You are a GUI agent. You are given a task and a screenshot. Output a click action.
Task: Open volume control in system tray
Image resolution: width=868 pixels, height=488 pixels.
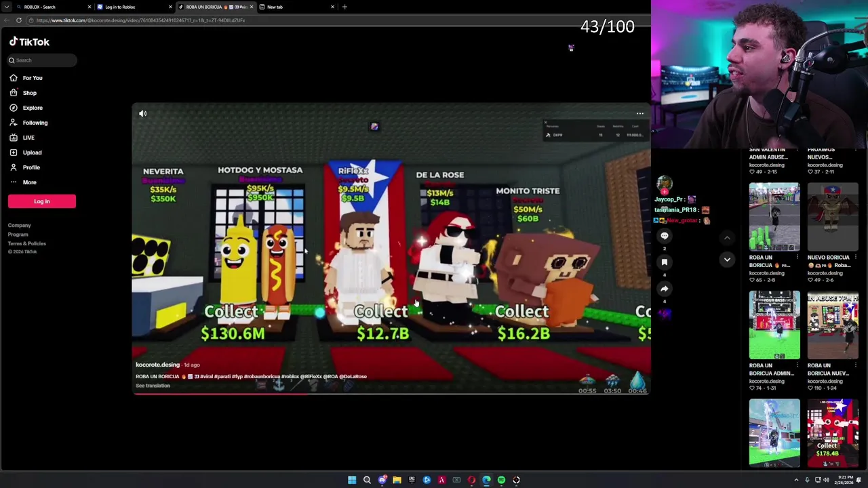pos(826,480)
